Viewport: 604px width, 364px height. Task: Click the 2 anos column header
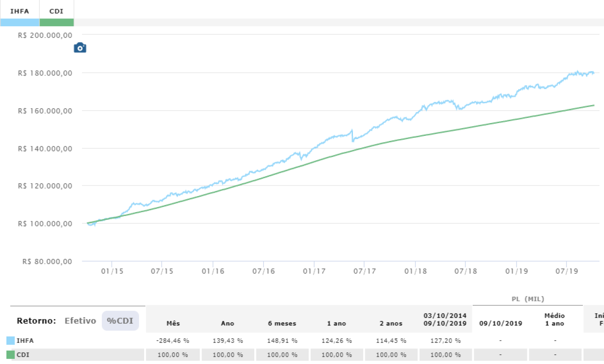point(391,323)
